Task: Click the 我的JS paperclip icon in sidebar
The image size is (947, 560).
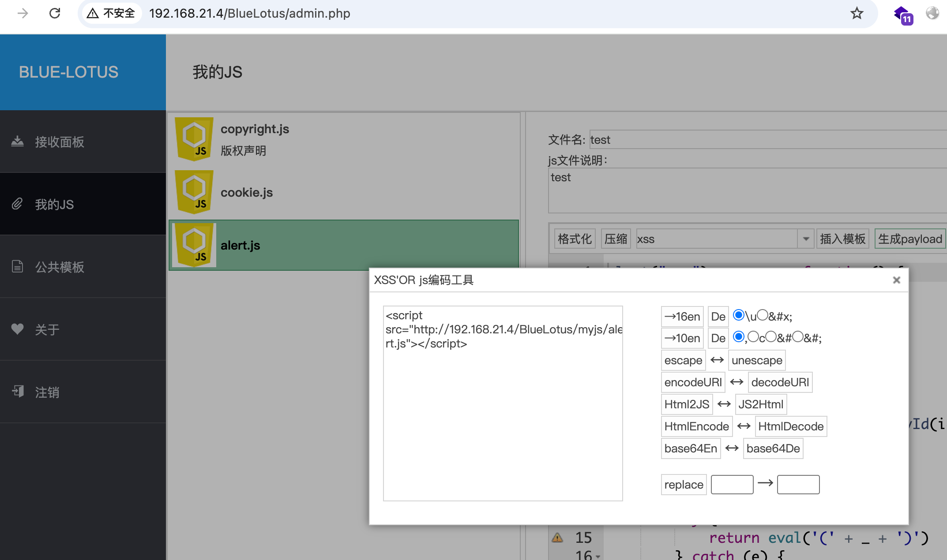Action: [17, 204]
